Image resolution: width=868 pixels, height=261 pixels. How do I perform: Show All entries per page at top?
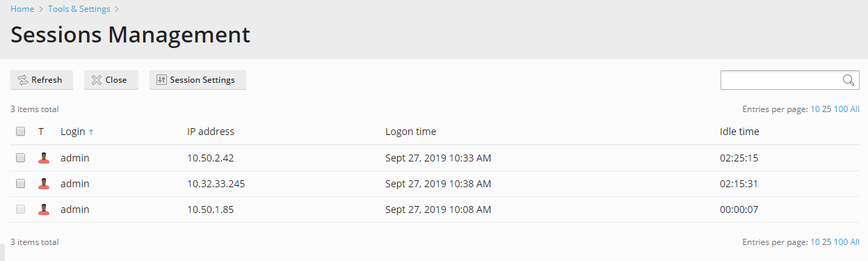click(855, 109)
